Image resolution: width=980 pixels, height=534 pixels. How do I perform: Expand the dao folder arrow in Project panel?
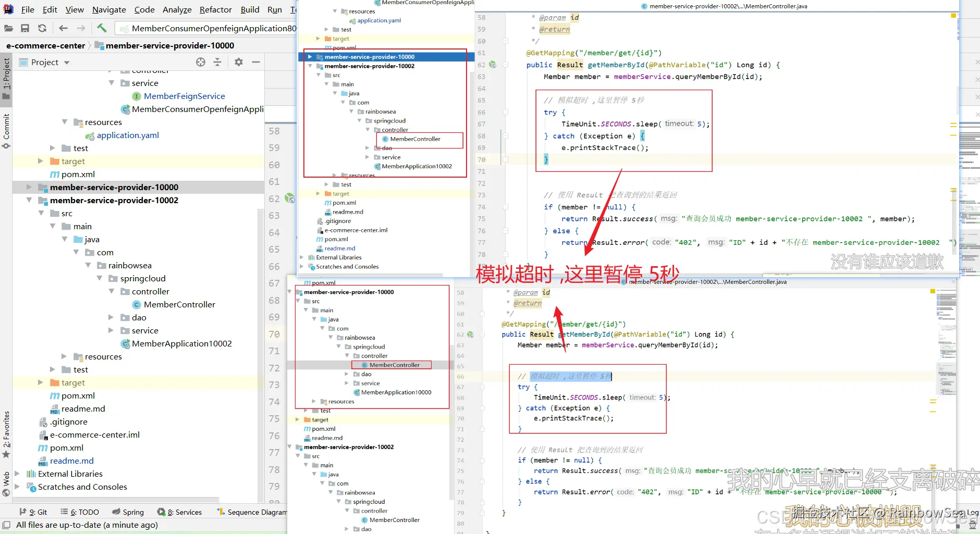coord(111,317)
